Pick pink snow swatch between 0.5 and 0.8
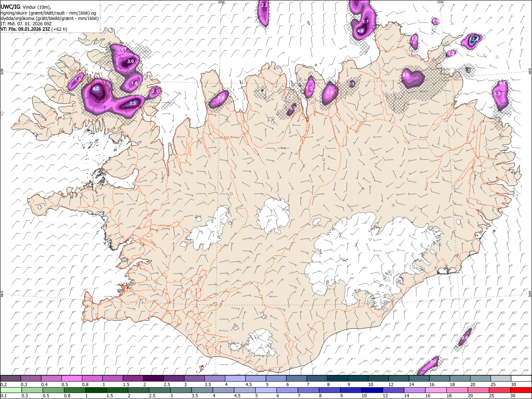Screen dimensions: 532x399 click(x=71, y=379)
